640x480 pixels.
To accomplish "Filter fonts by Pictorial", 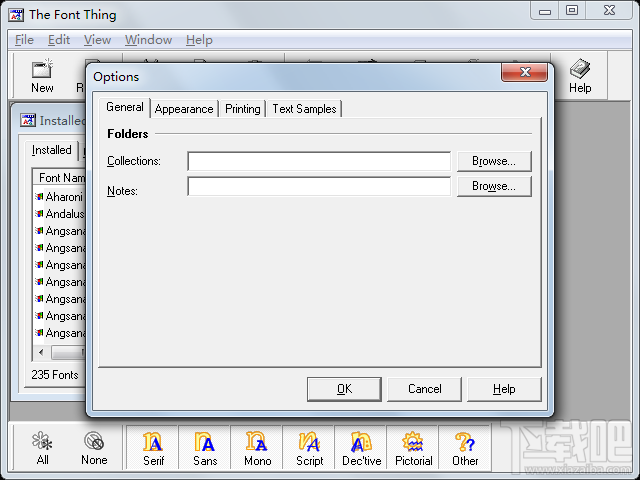I will 413,449.
